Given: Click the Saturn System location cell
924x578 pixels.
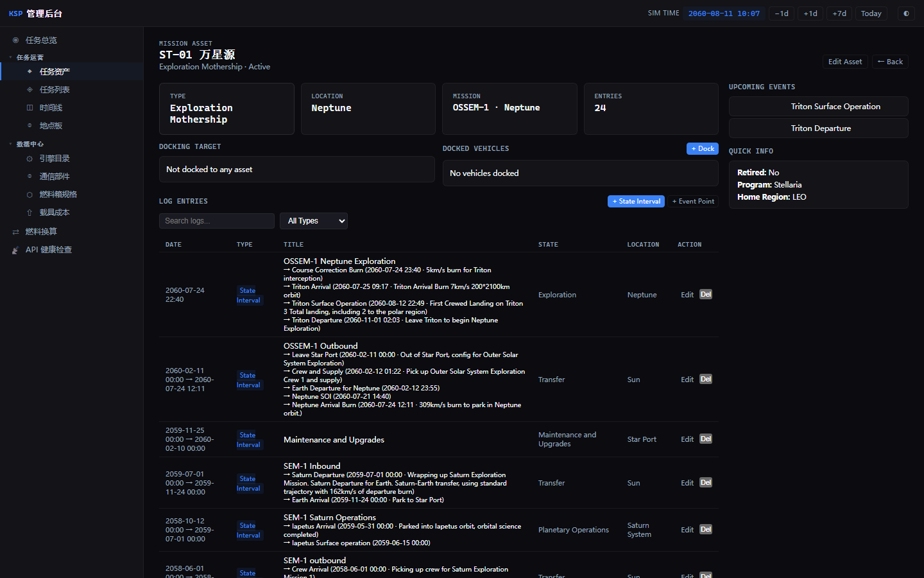Looking at the screenshot, I should point(639,530).
